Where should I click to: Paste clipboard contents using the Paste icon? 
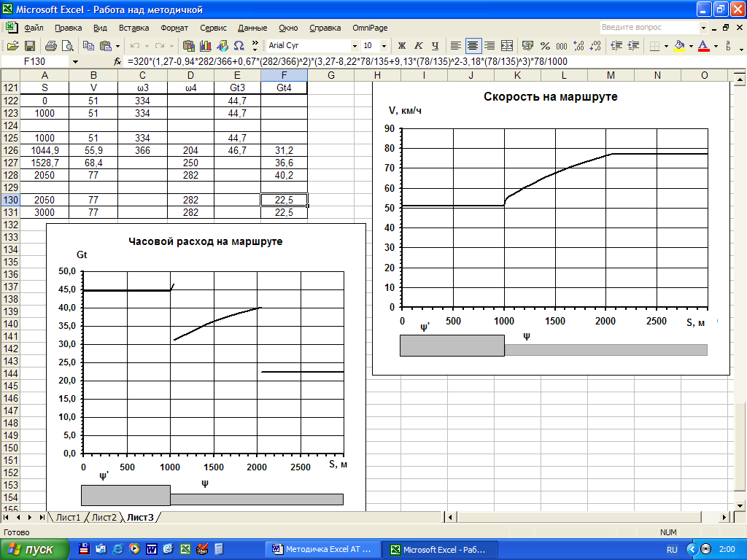[x=105, y=46]
